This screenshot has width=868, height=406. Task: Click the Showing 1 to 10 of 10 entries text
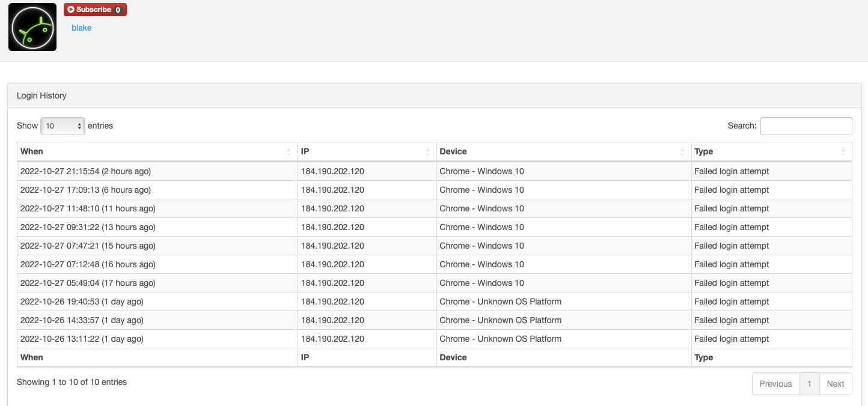click(x=72, y=382)
